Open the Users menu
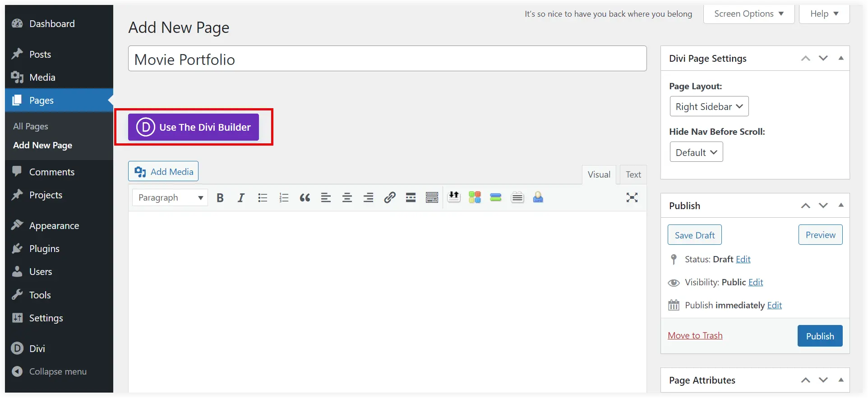The height and width of the screenshot is (398, 868). [59, 272]
